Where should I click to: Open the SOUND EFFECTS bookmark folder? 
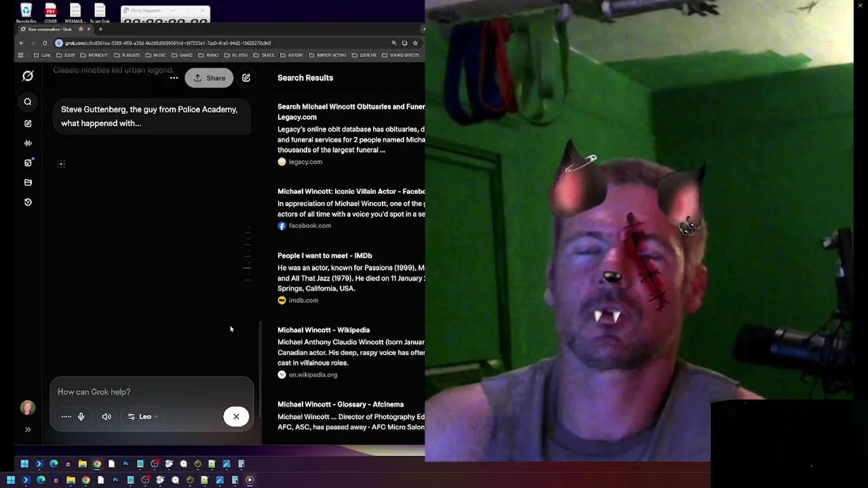(x=401, y=55)
